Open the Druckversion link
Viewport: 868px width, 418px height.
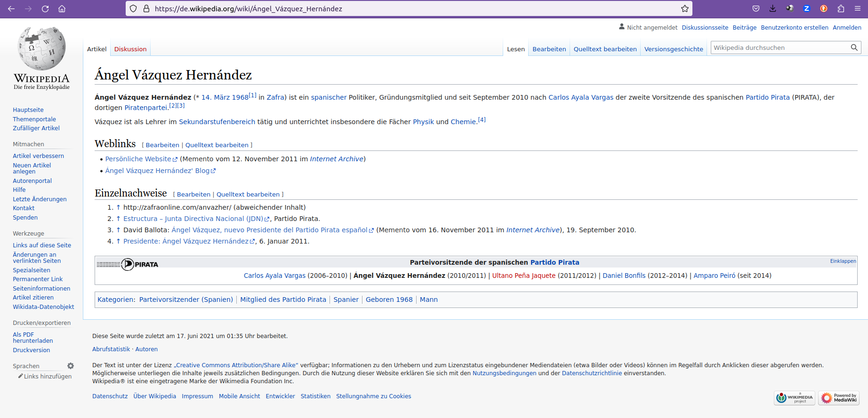(x=31, y=350)
